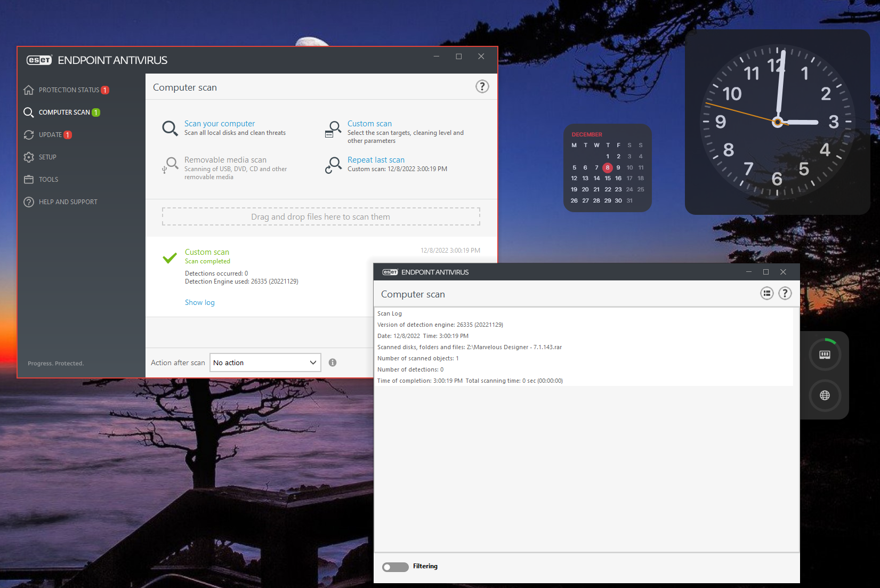Open Protection Status in the sidebar
Screen dimensions: 880x588
pos(69,90)
